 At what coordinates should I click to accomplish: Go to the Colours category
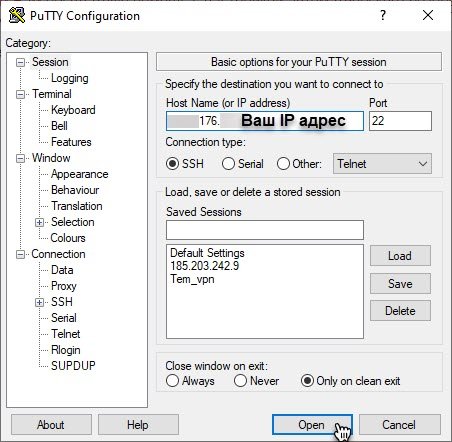point(68,238)
